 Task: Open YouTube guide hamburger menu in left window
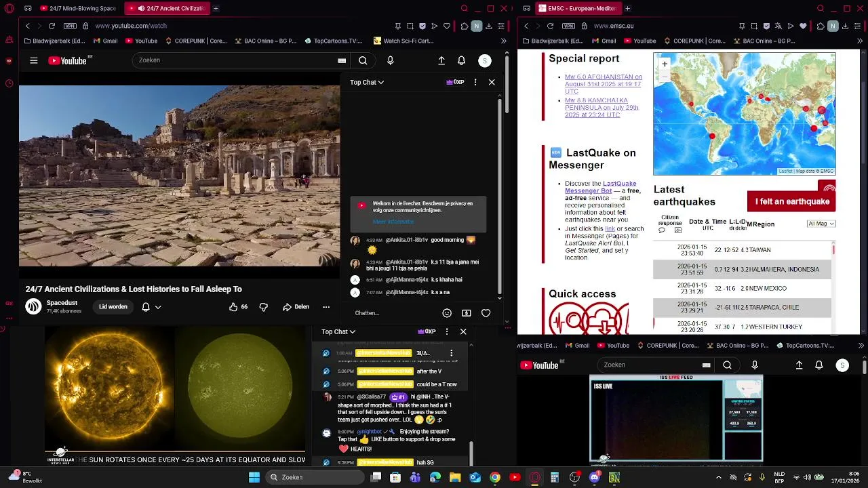point(33,60)
